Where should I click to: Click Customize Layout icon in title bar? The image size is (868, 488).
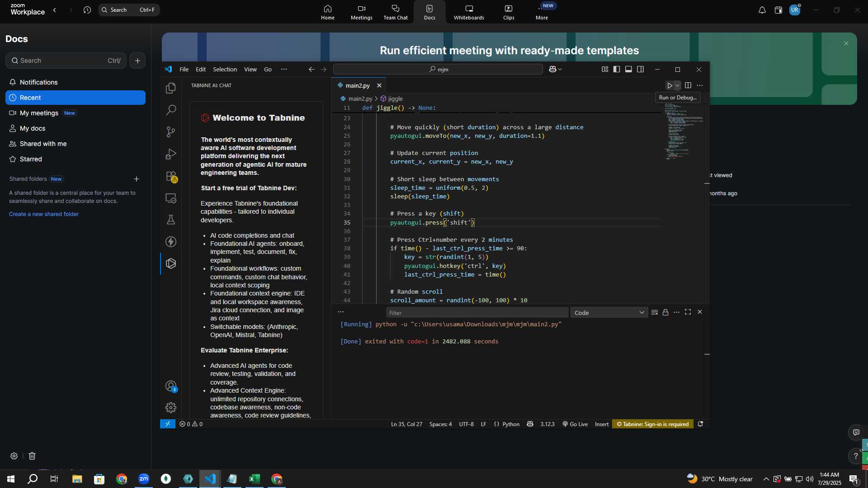(x=605, y=69)
